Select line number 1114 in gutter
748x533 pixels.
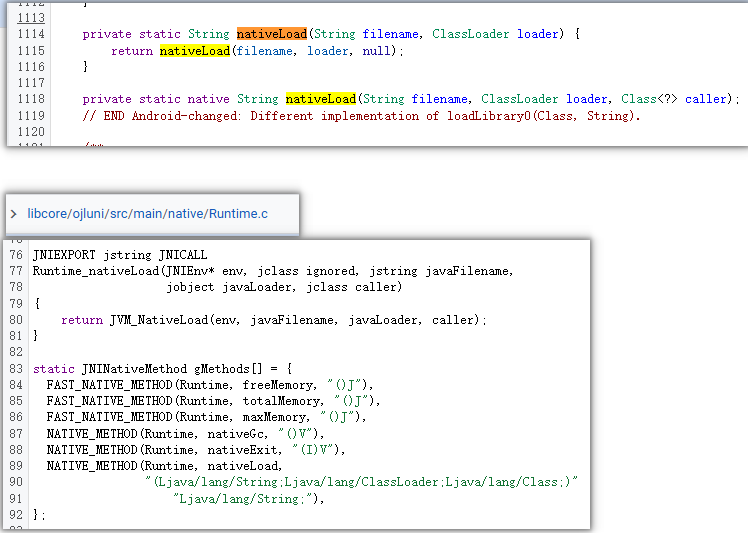click(31, 34)
